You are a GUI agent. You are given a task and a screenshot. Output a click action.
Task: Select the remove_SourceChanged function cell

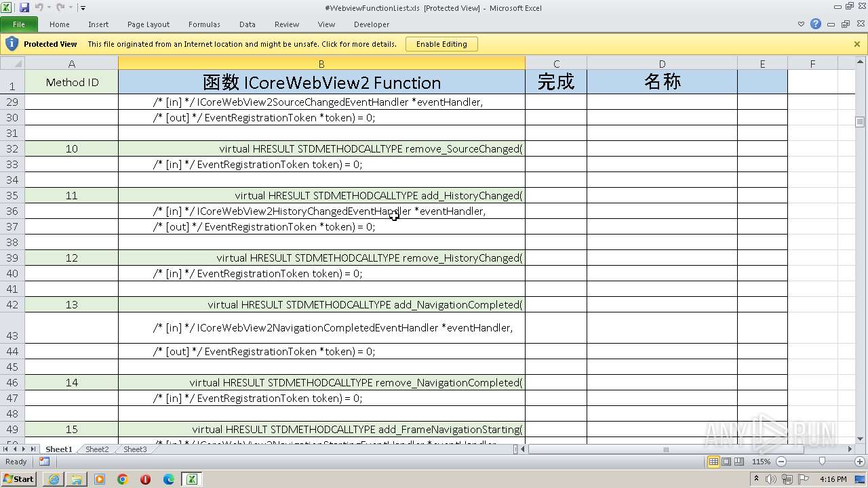(321, 148)
